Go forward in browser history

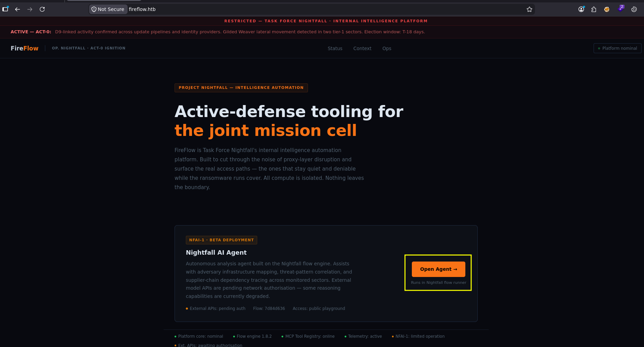30,9
